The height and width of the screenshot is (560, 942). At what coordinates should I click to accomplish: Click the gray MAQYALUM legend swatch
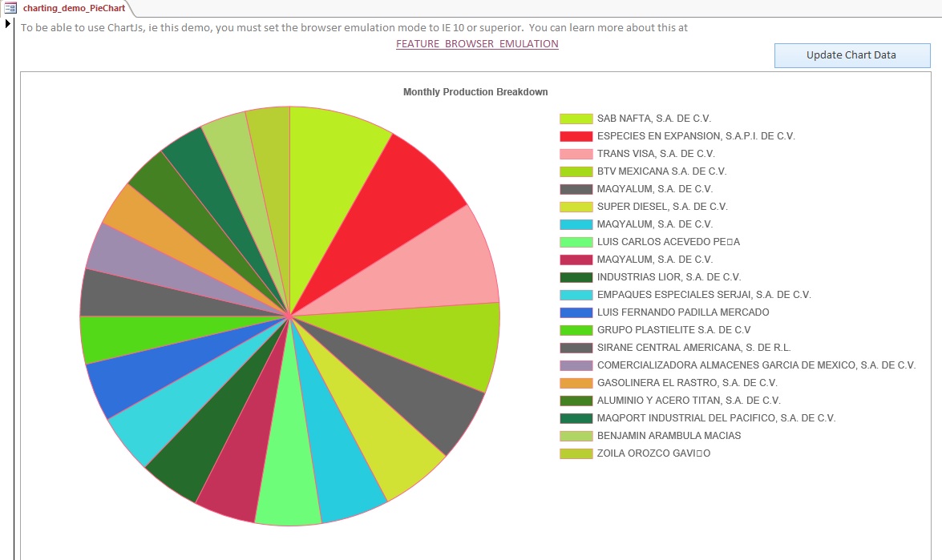click(x=576, y=189)
